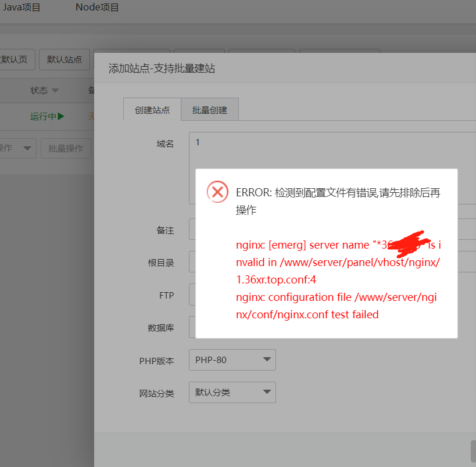The image size is (476, 467).
Task: Click the PHP版本 field label
Action: [157, 361]
